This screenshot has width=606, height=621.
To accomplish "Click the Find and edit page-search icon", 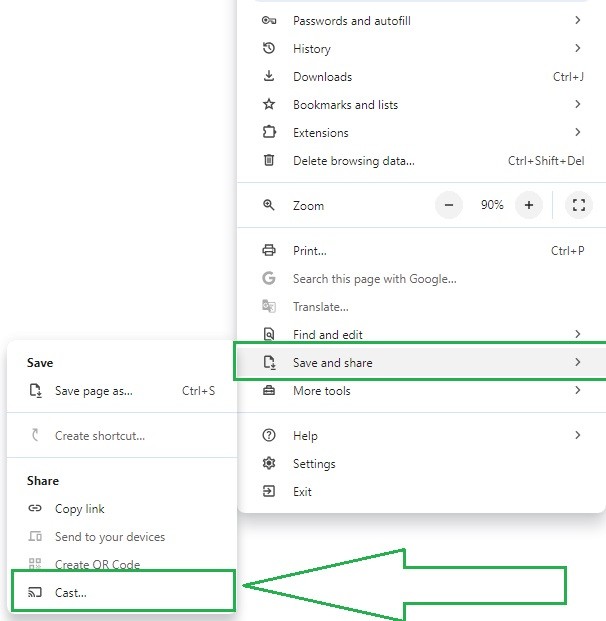I will tap(269, 334).
